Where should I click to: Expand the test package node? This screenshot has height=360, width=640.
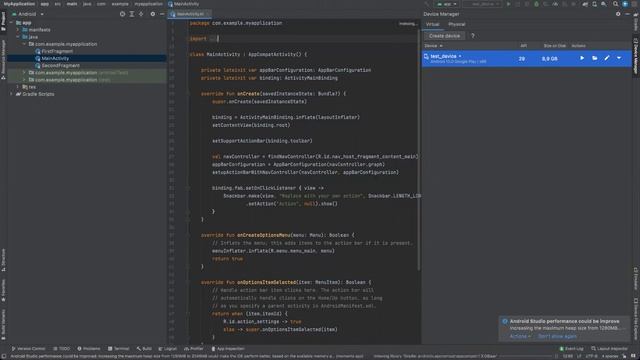click(24, 80)
